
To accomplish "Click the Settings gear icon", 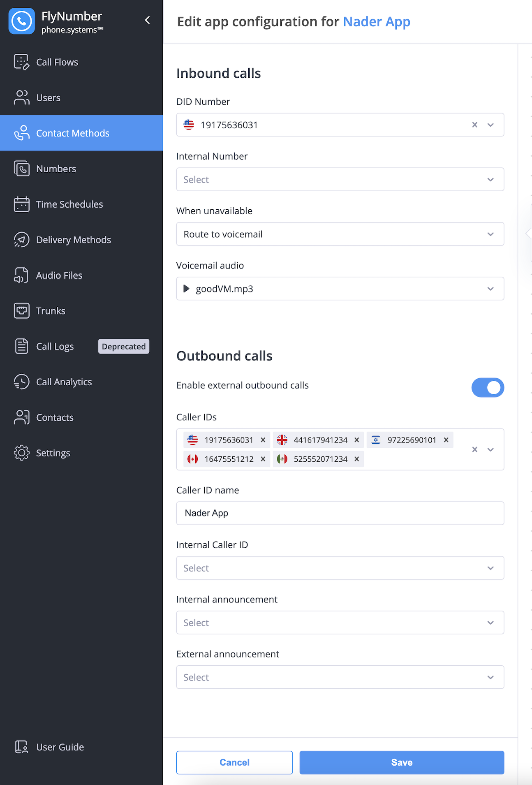I will [x=21, y=453].
